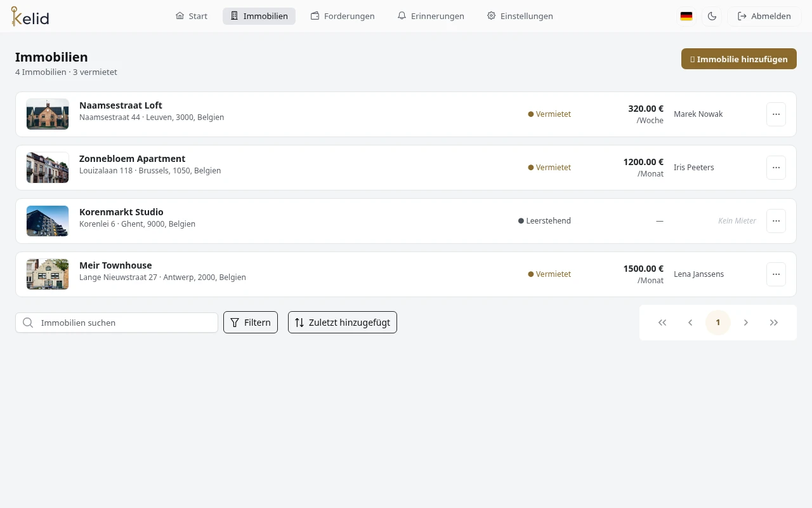
Task: Go to the first page of results
Action: point(662,323)
